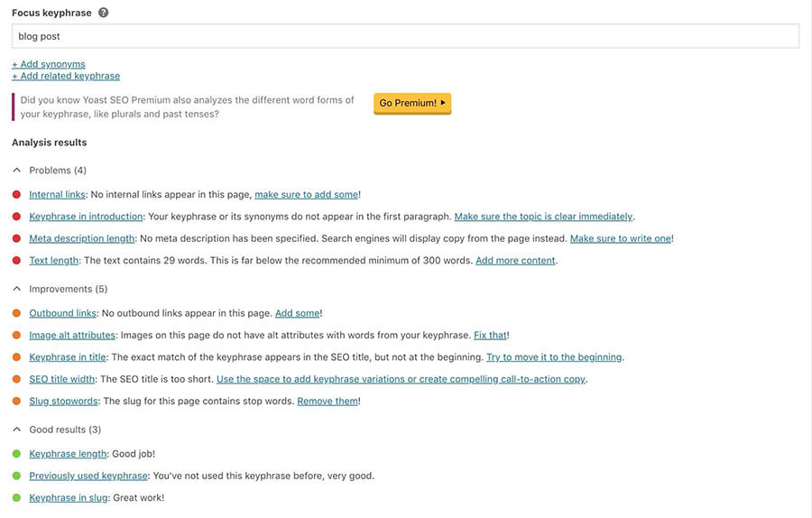Click the 'Fix that' link for image alt
Screen dimensions: 812x518
(x=491, y=335)
